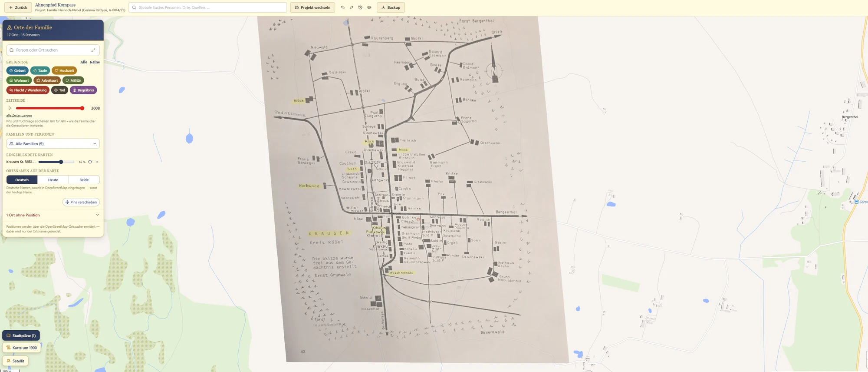The image size is (868, 372).
Task: Switch place names to Heute
Action: tap(53, 180)
